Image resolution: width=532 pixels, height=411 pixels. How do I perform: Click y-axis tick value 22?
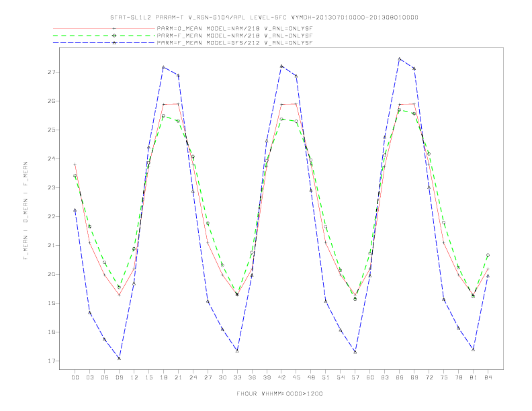[51, 216]
